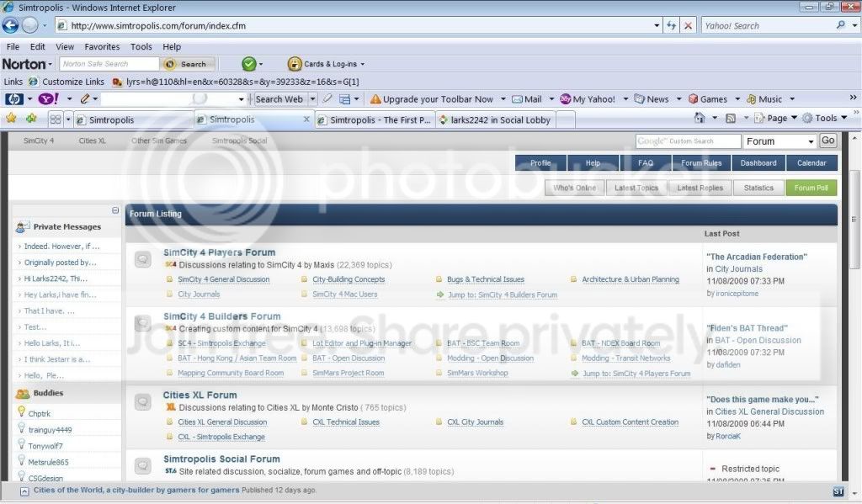Click the Norton Safe Search field
Viewport: 862px width, 504px height.
pos(109,64)
